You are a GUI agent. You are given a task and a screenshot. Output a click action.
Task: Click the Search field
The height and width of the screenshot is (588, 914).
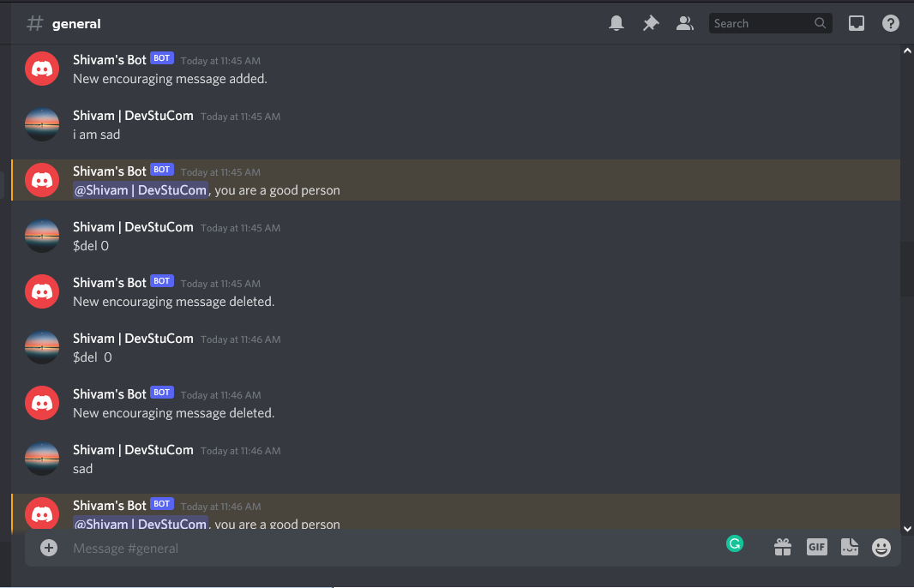[x=770, y=23]
